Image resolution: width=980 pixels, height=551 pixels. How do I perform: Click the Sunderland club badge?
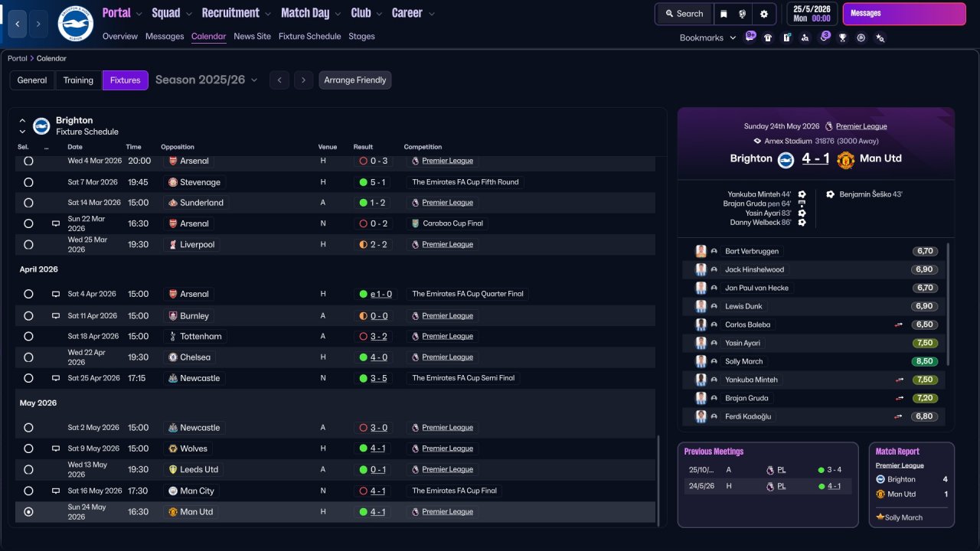pos(173,203)
